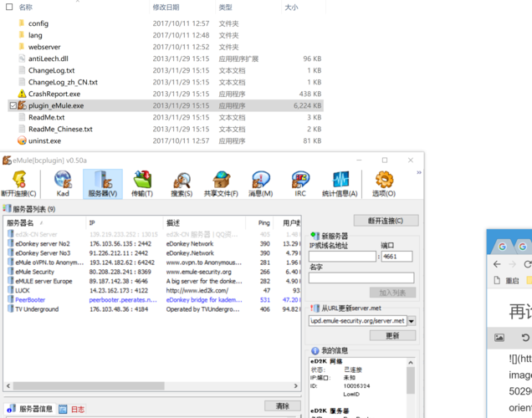Select the eMule Security server row
The height and width of the screenshot is (418, 532).
tap(153, 272)
